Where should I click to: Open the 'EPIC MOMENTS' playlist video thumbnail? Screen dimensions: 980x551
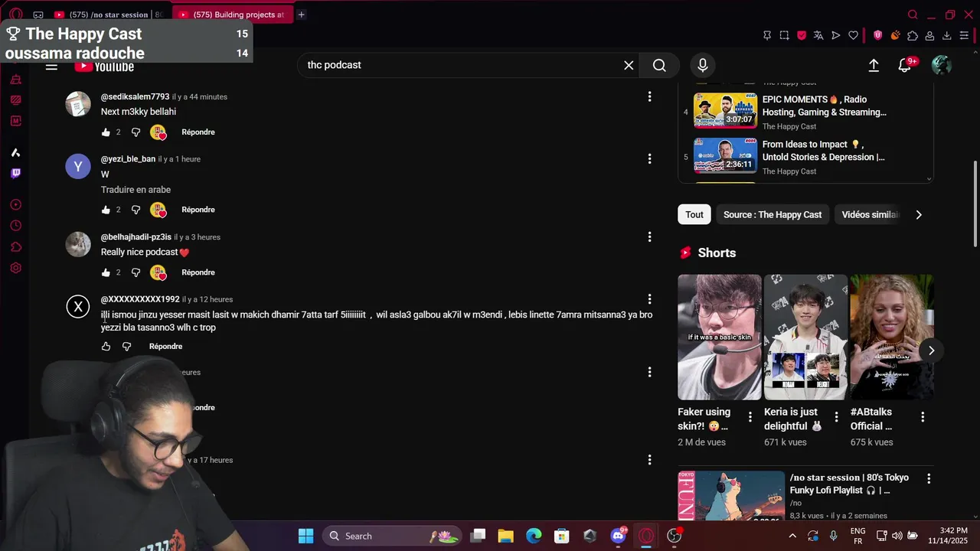tap(725, 111)
